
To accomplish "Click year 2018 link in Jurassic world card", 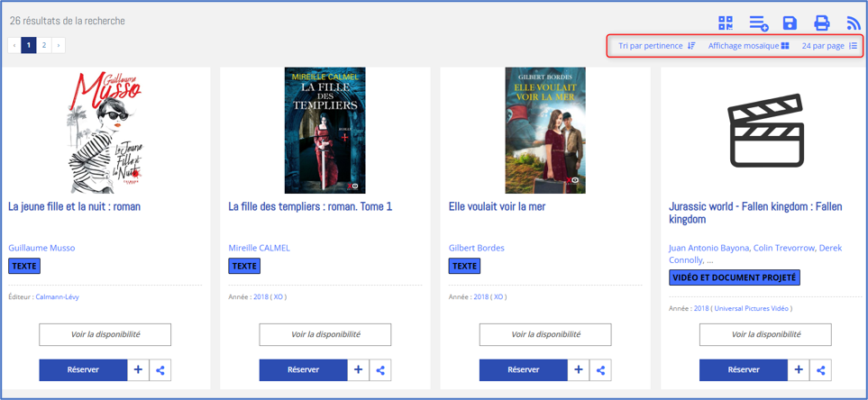I will (701, 309).
